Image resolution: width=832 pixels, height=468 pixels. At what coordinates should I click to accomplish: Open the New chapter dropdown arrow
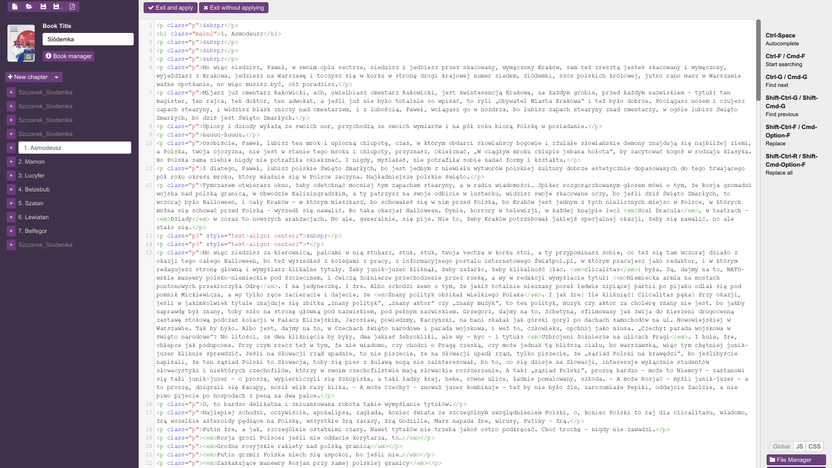[57, 77]
